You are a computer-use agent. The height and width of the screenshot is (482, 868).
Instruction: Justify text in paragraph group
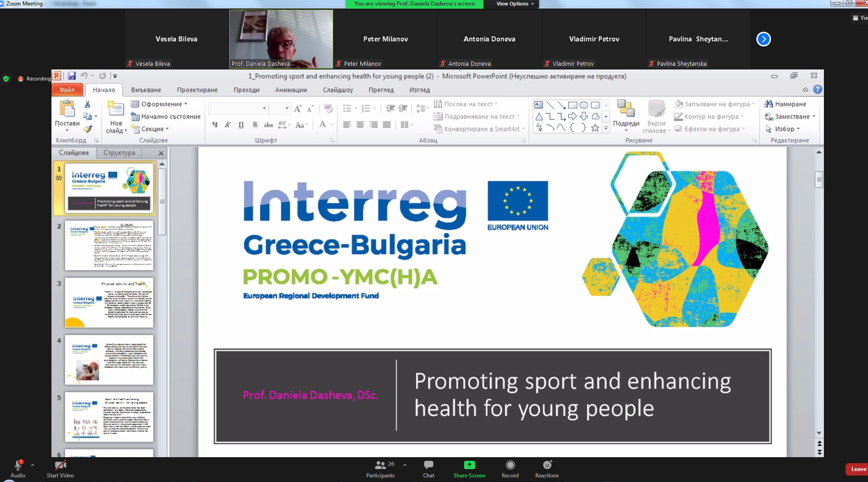(387, 125)
